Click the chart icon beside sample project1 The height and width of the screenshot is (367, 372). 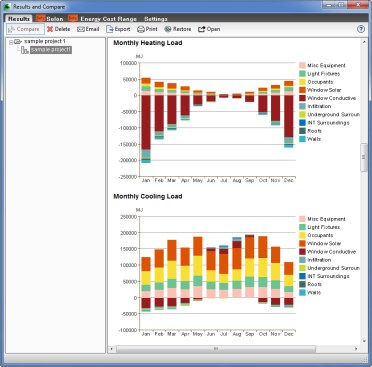[x=25, y=50]
